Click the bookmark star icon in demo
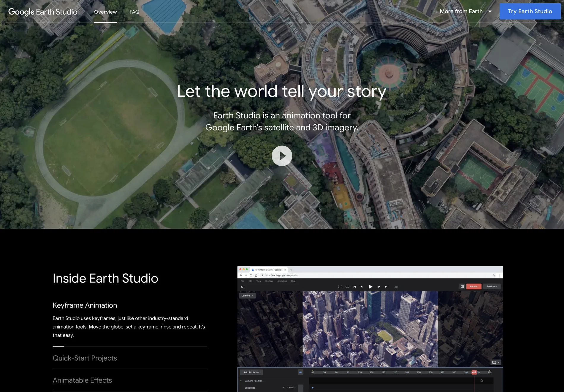 (494, 275)
